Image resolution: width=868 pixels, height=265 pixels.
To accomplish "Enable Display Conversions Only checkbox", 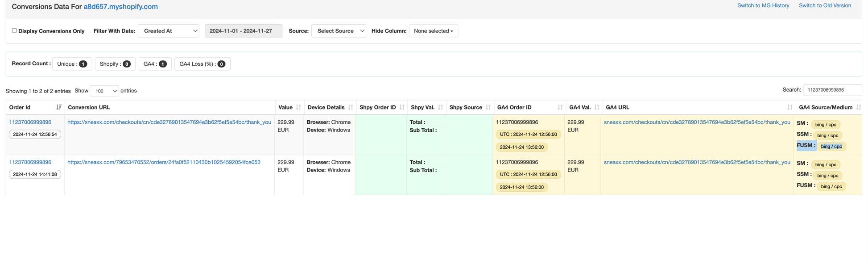I will 14,30.
